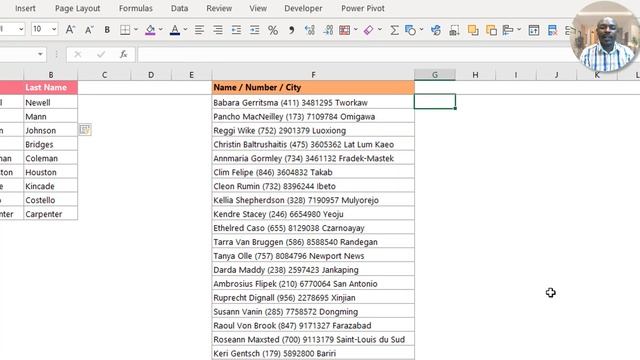Click the refresh data icon
Screen dimensions: 640x360
click(x=436, y=30)
